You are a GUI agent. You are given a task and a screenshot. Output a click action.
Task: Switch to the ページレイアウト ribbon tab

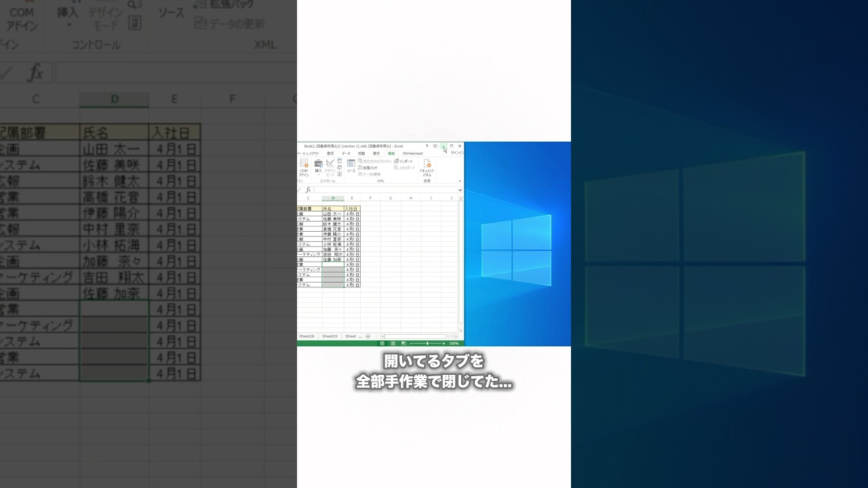coord(308,153)
